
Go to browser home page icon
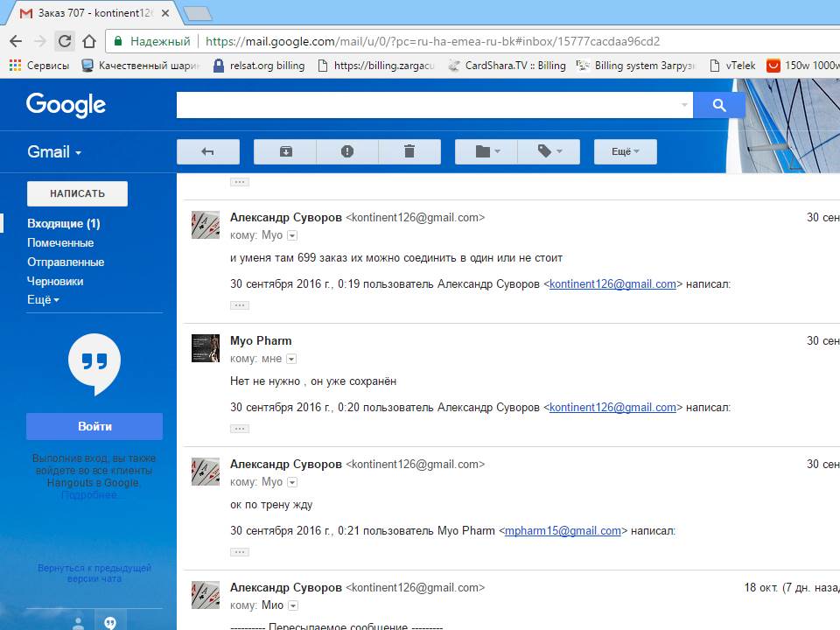[x=88, y=41]
